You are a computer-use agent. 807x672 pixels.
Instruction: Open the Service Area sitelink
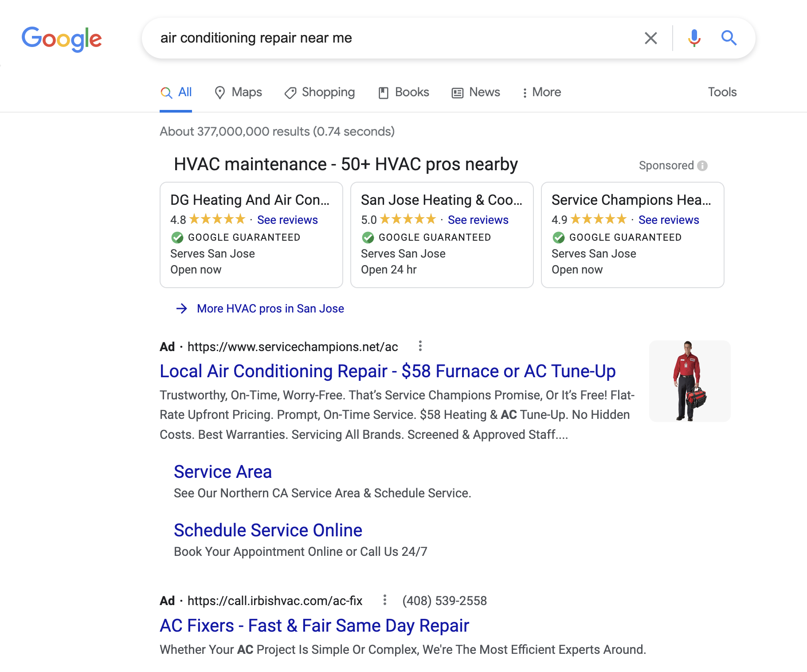(x=223, y=472)
